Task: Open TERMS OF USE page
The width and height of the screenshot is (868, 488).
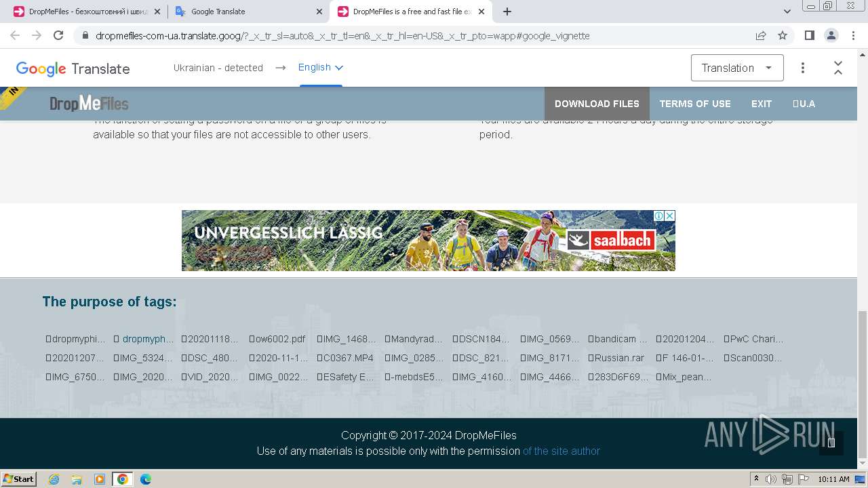Action: tap(695, 104)
